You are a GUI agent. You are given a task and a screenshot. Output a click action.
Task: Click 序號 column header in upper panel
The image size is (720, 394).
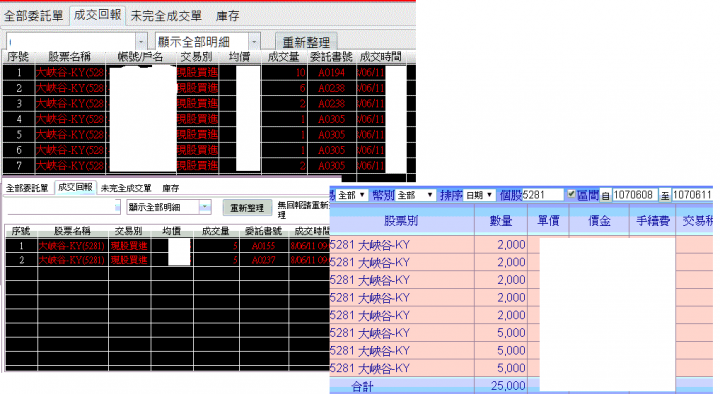point(18,57)
